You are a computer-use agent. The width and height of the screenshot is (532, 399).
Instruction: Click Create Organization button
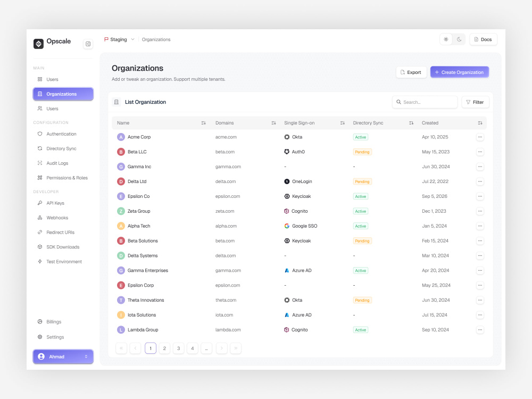tap(460, 72)
